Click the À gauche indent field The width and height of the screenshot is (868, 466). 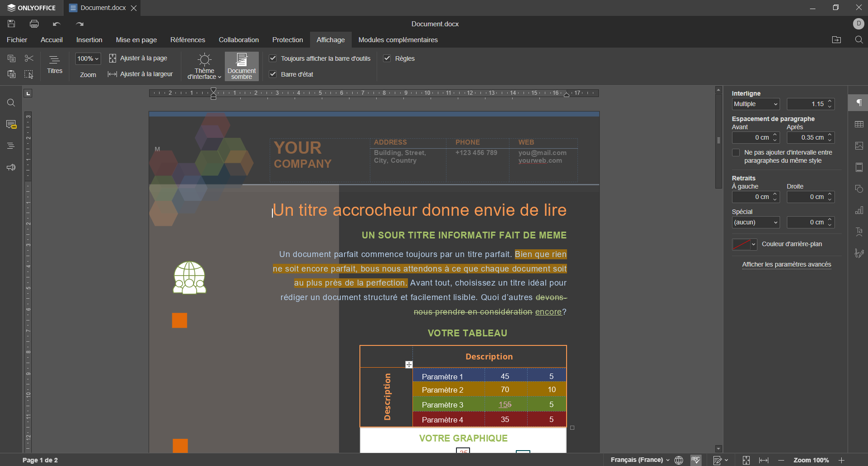tap(756, 197)
